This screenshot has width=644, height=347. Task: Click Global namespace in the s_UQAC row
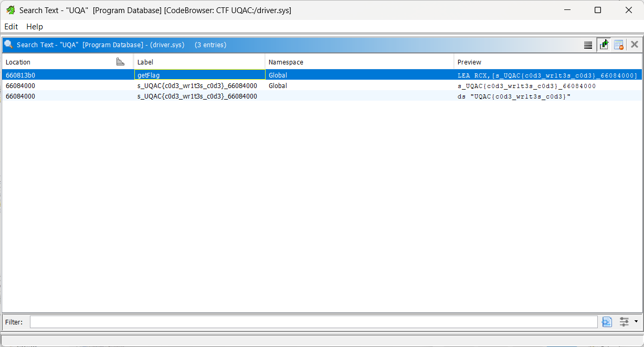click(360, 85)
